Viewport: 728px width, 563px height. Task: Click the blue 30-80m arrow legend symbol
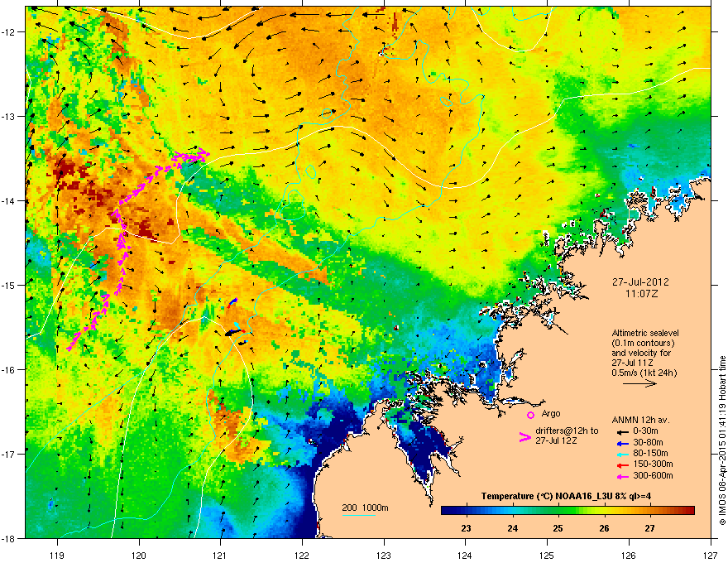tap(621, 443)
